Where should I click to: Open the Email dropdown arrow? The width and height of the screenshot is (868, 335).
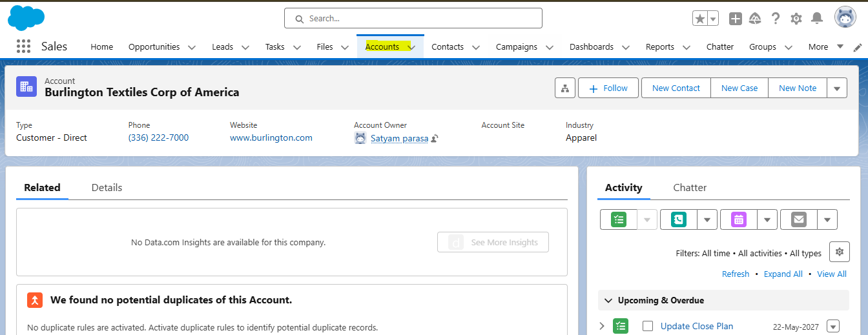pos(827,219)
